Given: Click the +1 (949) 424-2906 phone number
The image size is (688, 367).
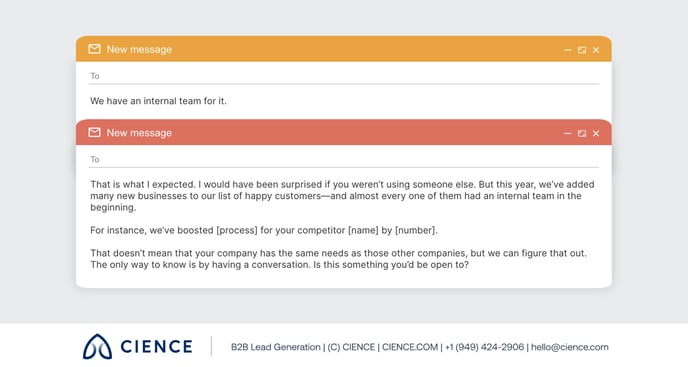Looking at the screenshot, I should point(484,347).
